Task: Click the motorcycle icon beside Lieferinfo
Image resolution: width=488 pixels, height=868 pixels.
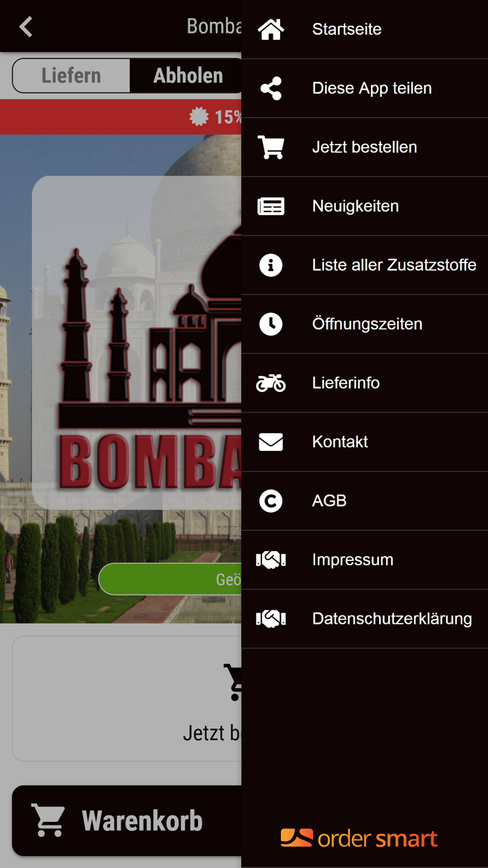Action: pos(270,383)
